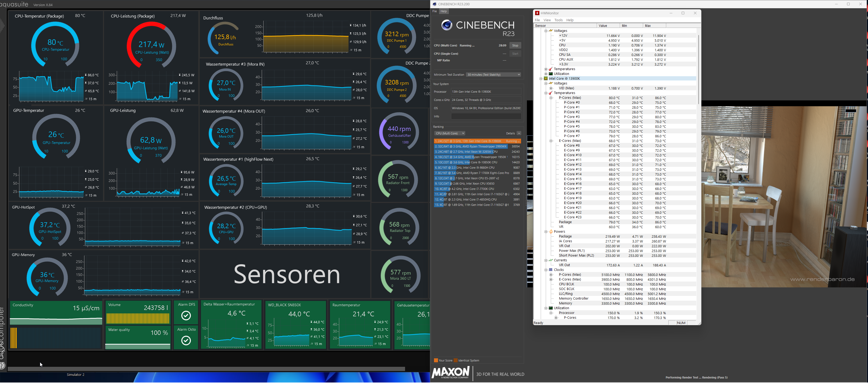Click the red HWMonitor lightning icon in its title bar
The image size is (868, 383).
point(537,13)
